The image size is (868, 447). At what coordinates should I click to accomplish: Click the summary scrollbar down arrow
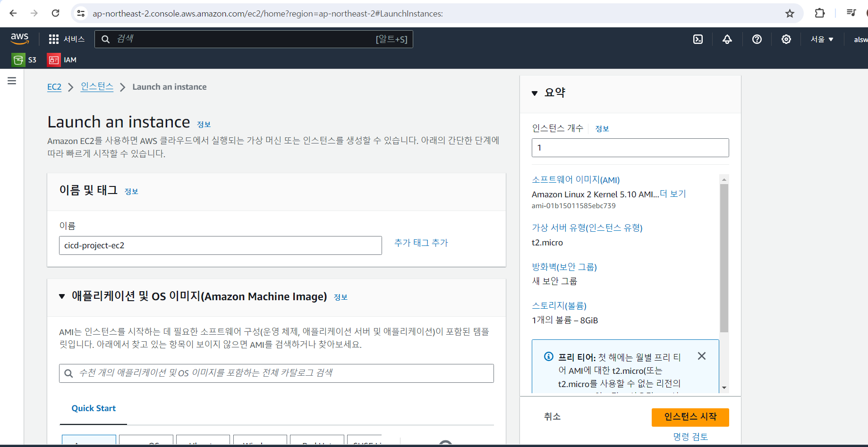724,388
